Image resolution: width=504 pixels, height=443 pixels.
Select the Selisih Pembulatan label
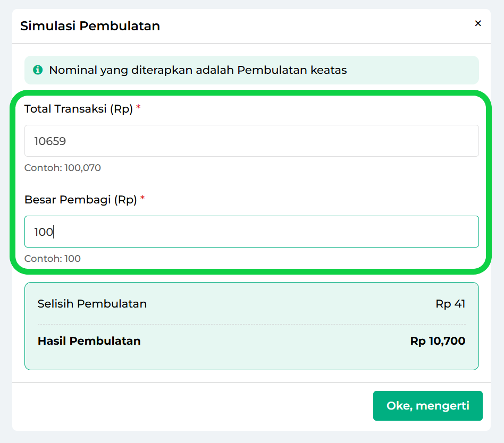[92, 304]
